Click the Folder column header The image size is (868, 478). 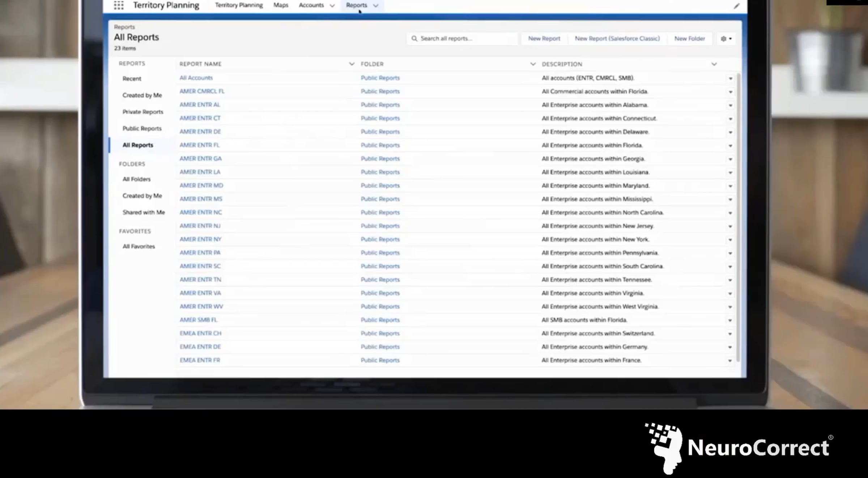[x=372, y=64]
